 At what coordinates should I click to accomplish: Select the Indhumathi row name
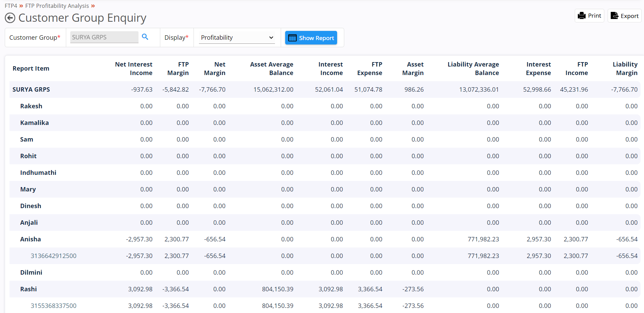click(38, 173)
